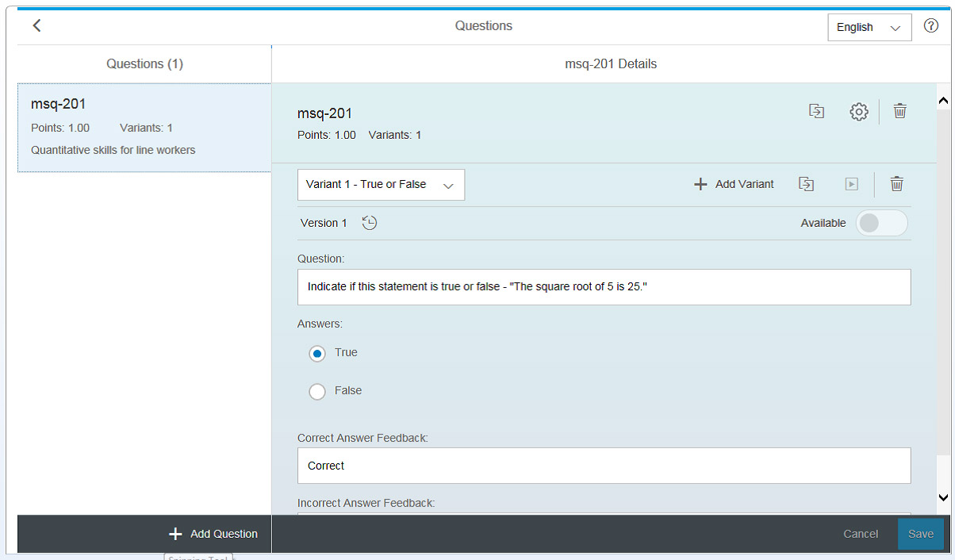Delete question msq-201 with trash icon

point(899,111)
